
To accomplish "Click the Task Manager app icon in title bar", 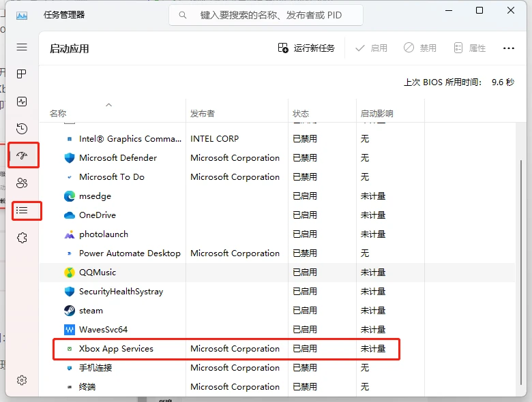I will coord(22,15).
